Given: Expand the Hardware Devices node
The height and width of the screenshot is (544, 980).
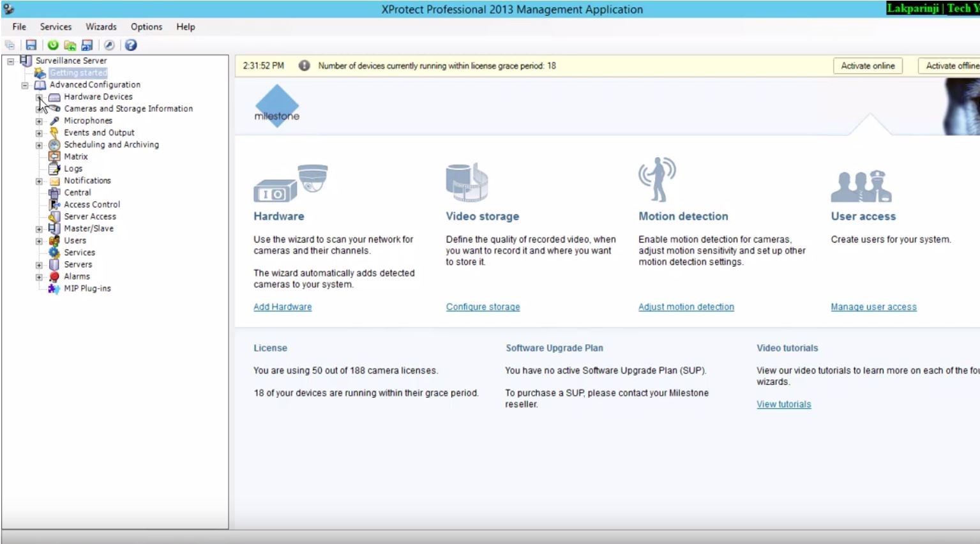Looking at the screenshot, I should 39,97.
